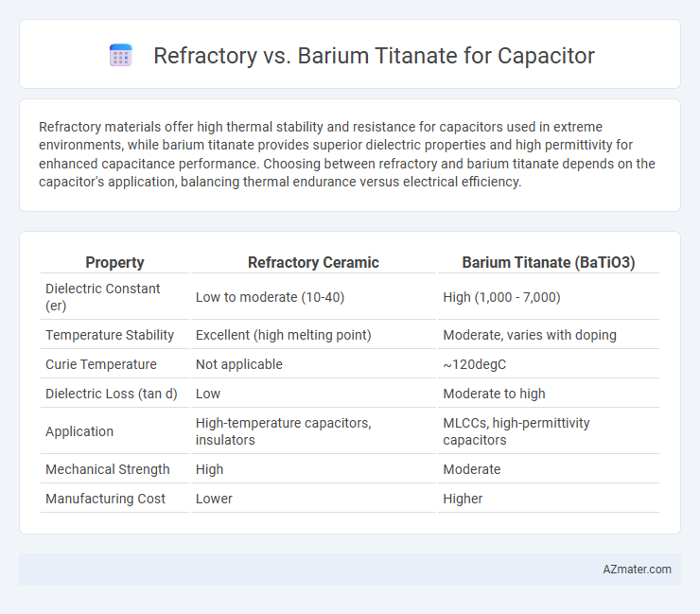Click the 'Moderate to high' cell

tap(549, 394)
